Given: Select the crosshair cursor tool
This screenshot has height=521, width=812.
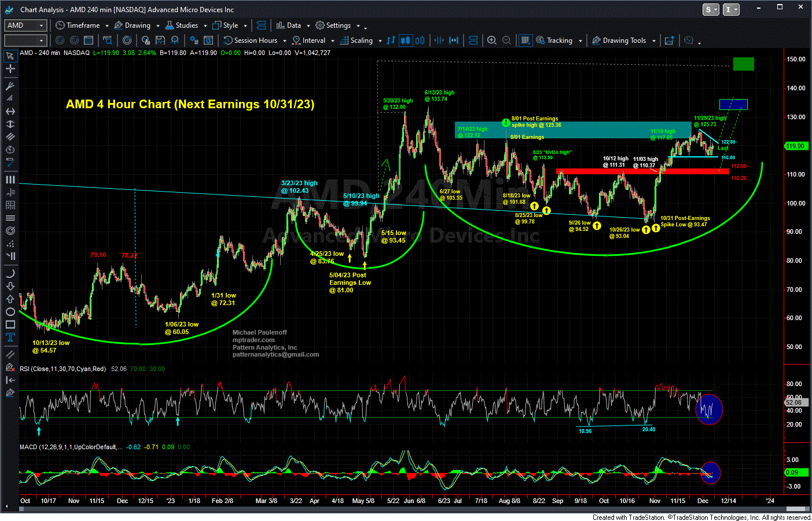Looking at the screenshot, I should [x=10, y=69].
